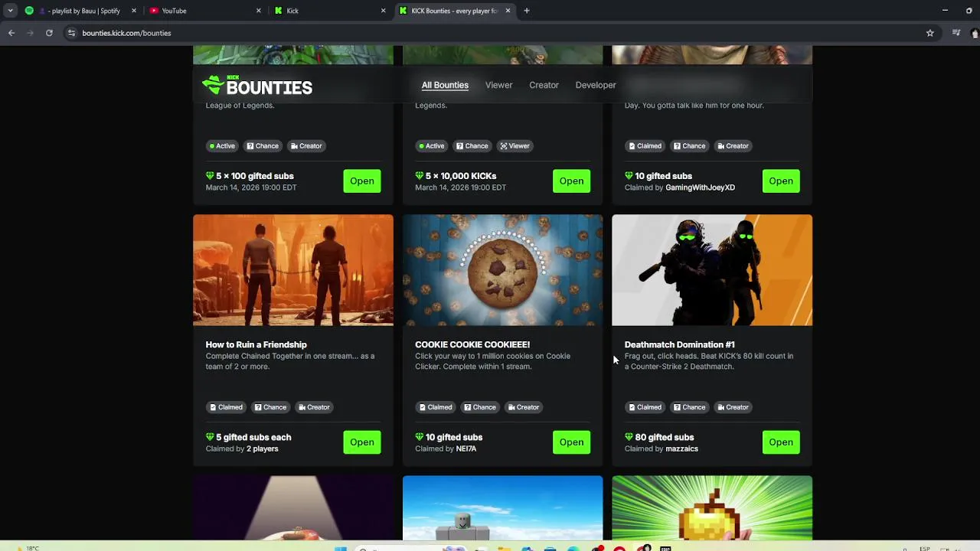The width and height of the screenshot is (980, 551).
Task: Click gem icon beside 5 × 10,000 KICKs
Action: pos(419,176)
